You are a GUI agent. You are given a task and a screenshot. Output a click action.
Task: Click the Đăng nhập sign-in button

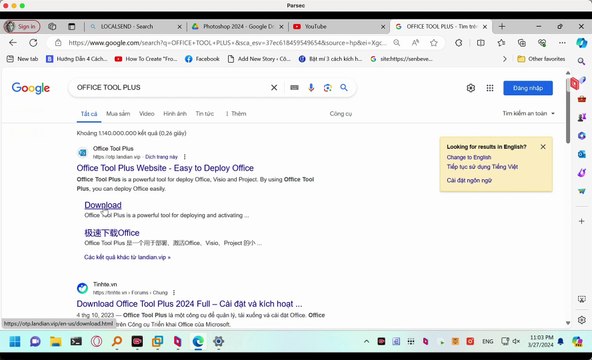point(528,88)
